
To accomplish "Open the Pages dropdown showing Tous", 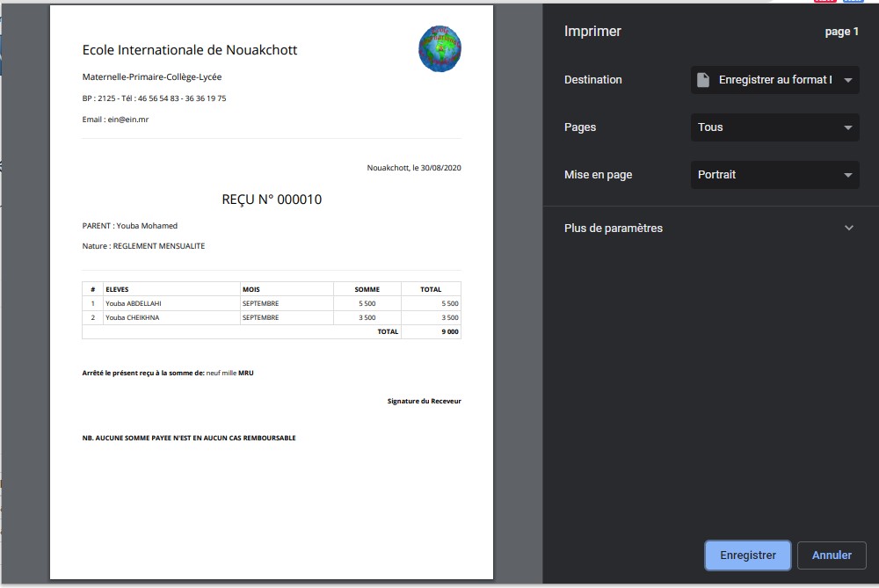I will click(x=774, y=127).
